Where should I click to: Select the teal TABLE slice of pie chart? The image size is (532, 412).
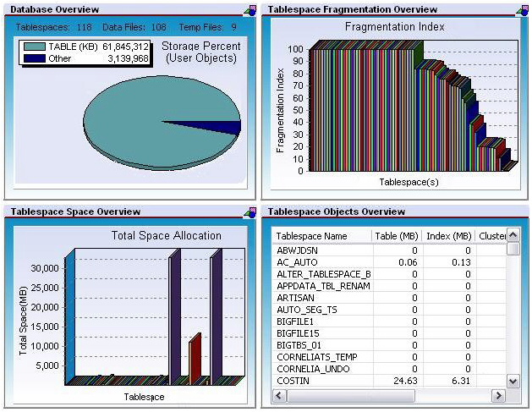(142, 122)
